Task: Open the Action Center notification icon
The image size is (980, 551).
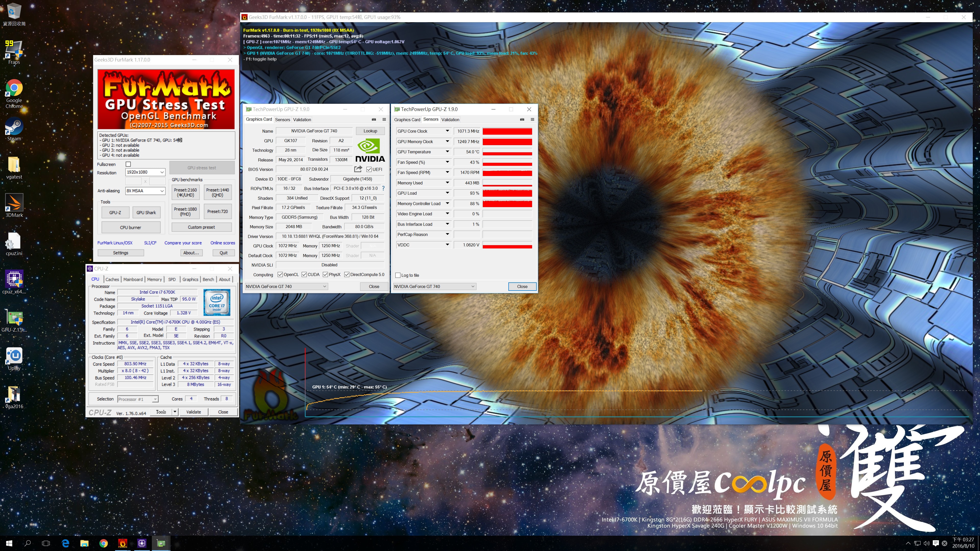Action: pos(936,543)
